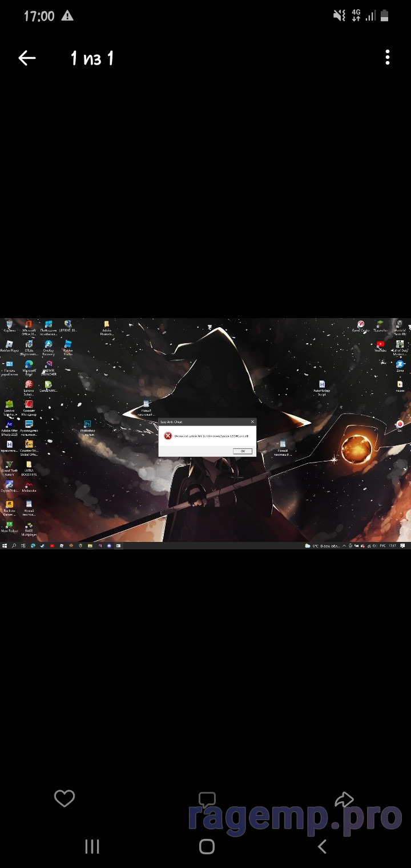
Task: Open the Windows Start button on taskbar
Action: [4, 546]
